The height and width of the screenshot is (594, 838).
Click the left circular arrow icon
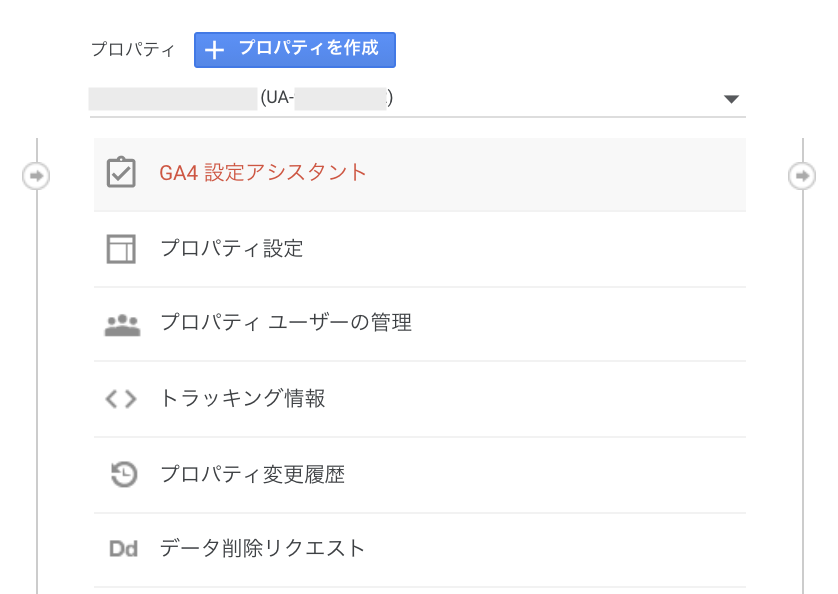point(36,176)
